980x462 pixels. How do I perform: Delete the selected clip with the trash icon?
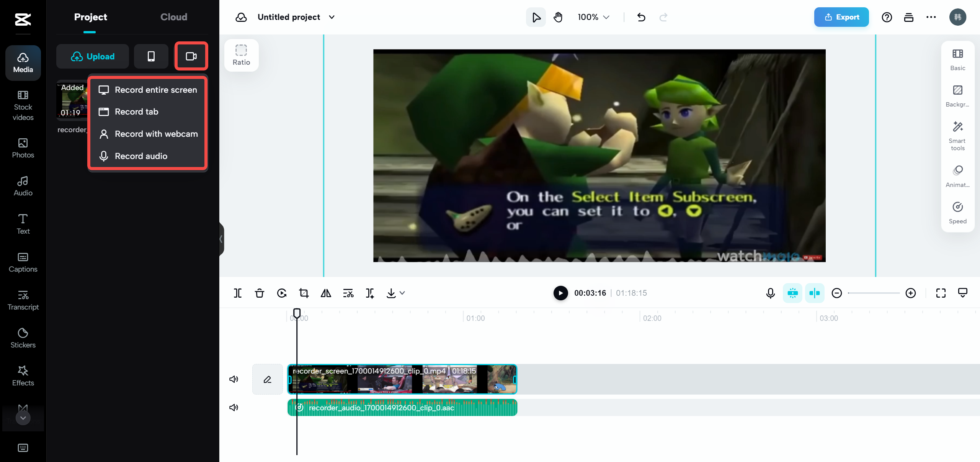tap(259, 293)
